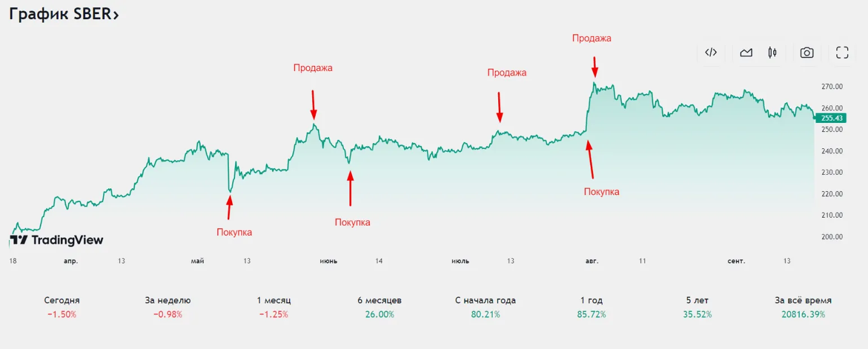
Task: Click the июнь label on time axis
Action: click(x=329, y=261)
